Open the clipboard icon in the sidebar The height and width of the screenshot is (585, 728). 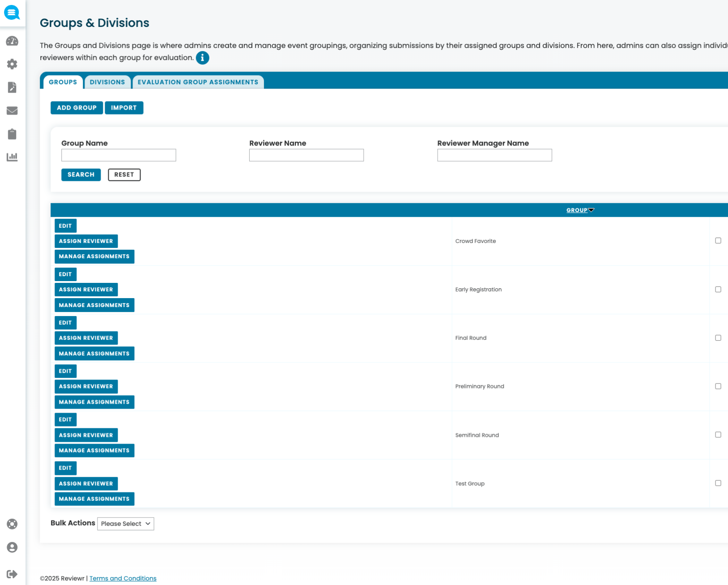click(12, 134)
